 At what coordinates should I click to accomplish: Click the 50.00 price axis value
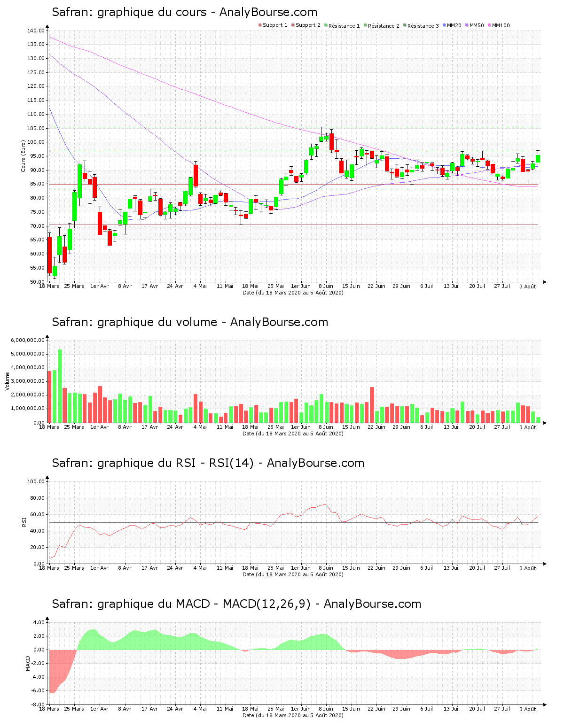37,282
